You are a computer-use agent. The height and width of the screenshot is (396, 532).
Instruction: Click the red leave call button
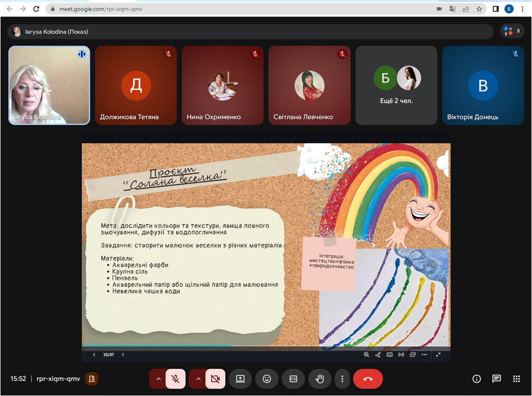click(368, 379)
